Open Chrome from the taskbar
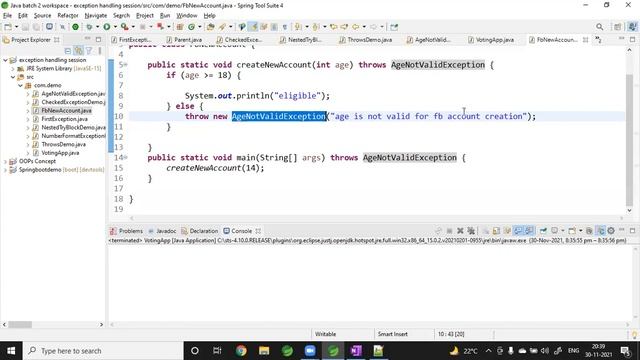The image size is (640, 360). point(241,351)
